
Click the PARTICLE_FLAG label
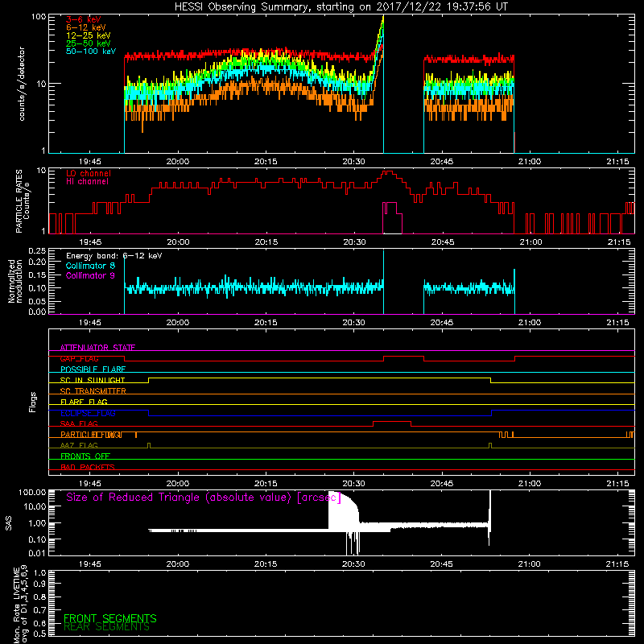[x=91, y=435]
